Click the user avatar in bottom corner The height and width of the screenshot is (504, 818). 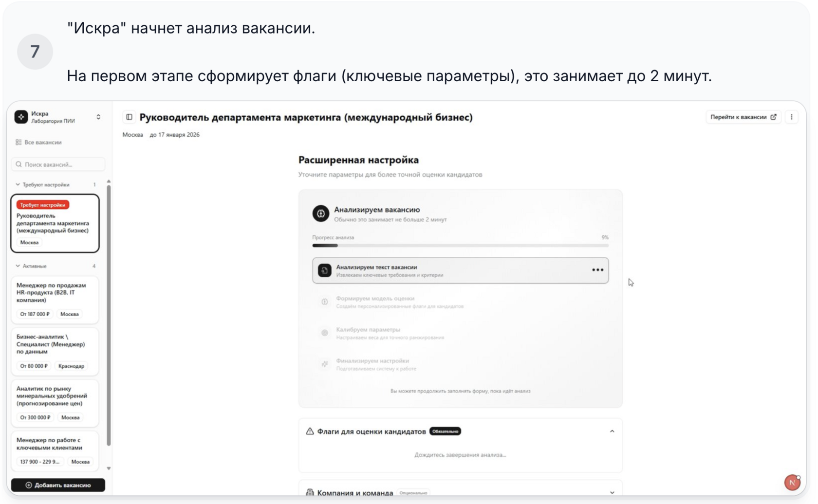click(792, 482)
